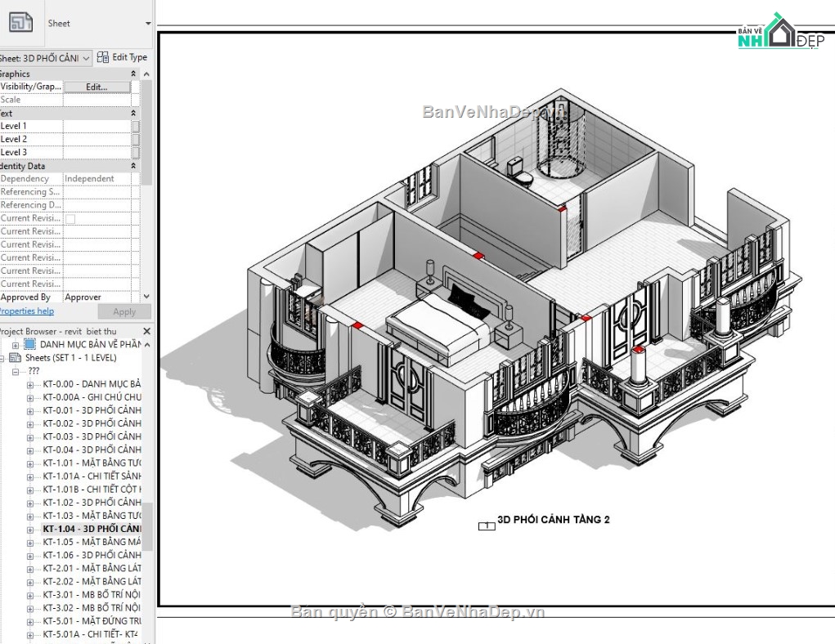Viewport: 835px width, 644px height.
Task: Select sheet KT-3.01 - MB BỐ TRÍ NỘI
Action: pos(92,594)
